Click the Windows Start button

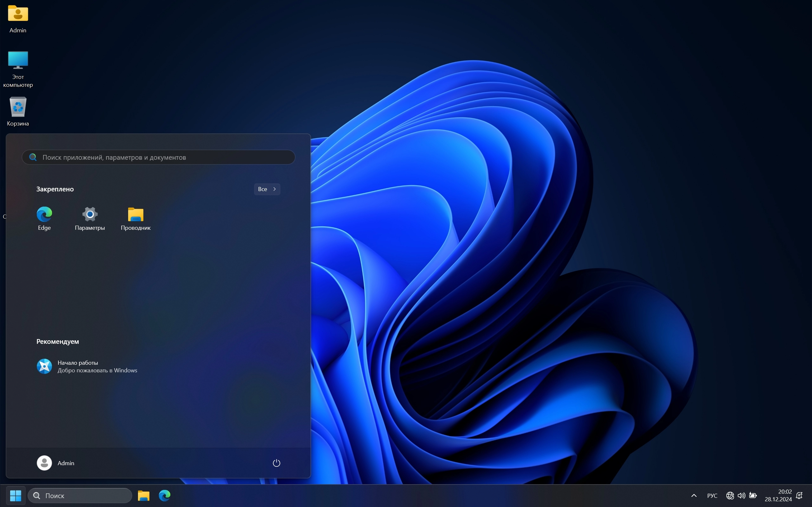tap(16, 495)
